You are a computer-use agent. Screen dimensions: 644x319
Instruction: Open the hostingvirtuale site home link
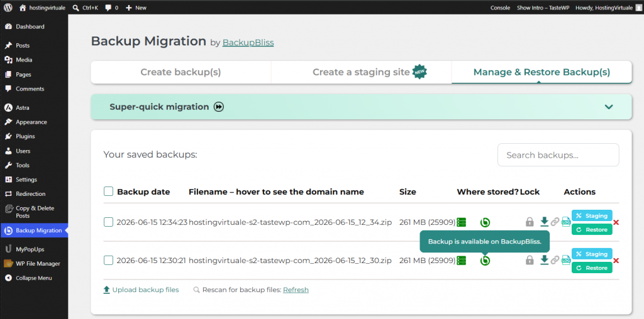42,8
